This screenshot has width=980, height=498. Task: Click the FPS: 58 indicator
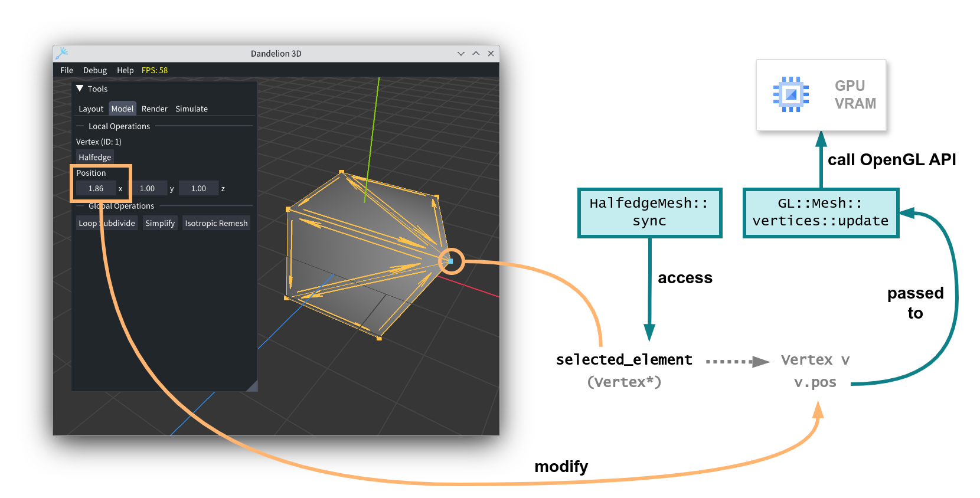[x=155, y=70]
